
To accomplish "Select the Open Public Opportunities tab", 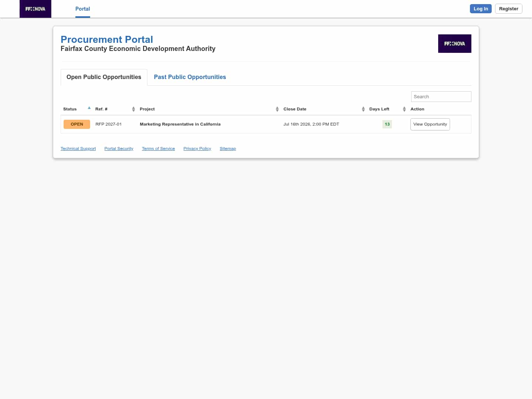I will tap(104, 77).
